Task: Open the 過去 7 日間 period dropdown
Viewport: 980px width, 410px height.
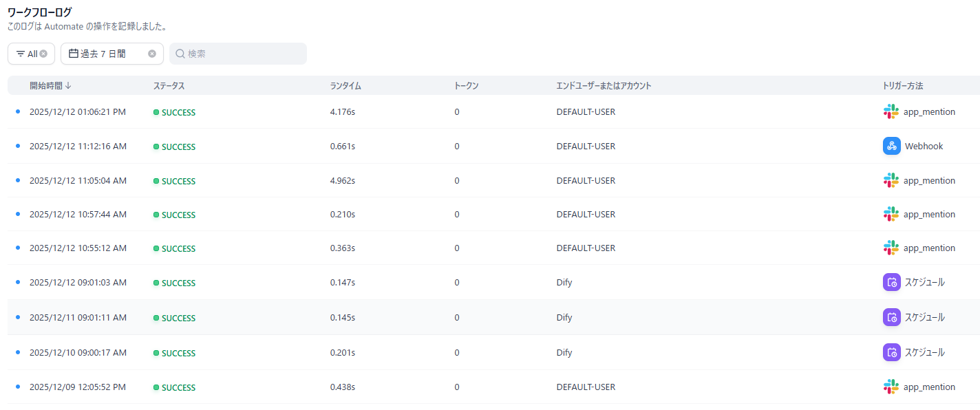Action: point(103,54)
